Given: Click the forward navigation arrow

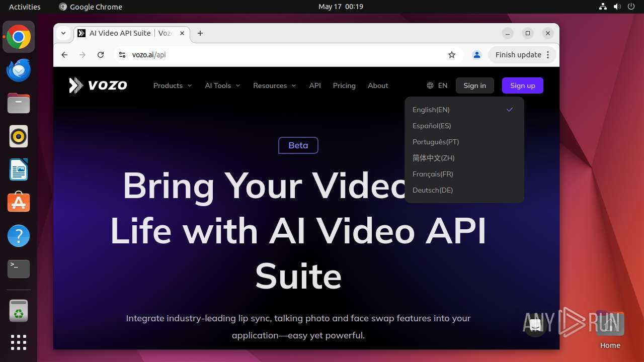Looking at the screenshot, I should 83,55.
